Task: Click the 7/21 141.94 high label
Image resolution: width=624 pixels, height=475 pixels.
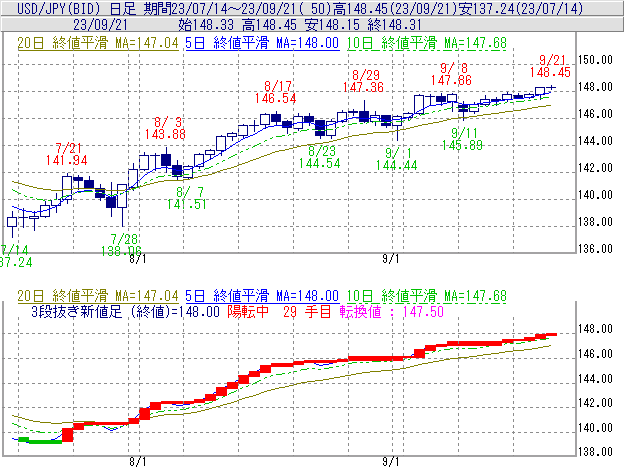Action: 66,154
